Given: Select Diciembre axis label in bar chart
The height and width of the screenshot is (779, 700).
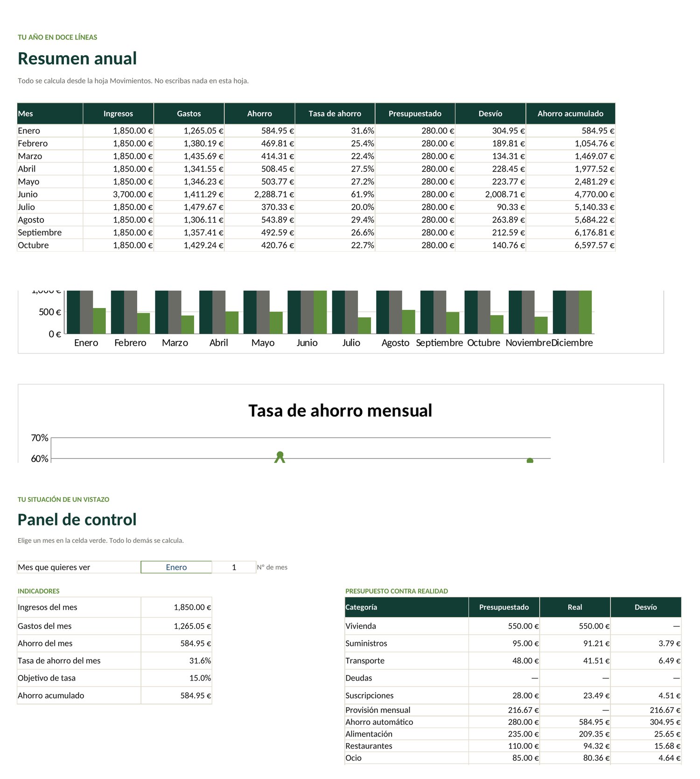Looking at the screenshot, I should pyautogui.click(x=572, y=343).
